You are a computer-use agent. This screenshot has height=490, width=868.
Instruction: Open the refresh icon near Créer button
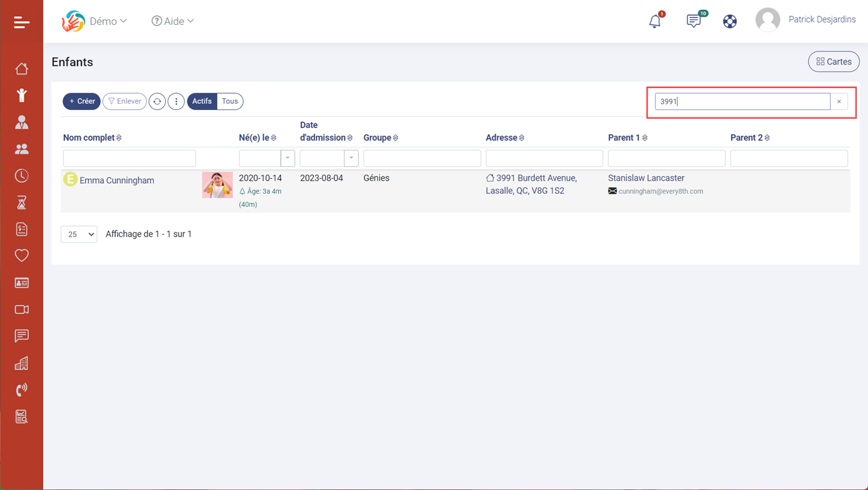coord(157,101)
